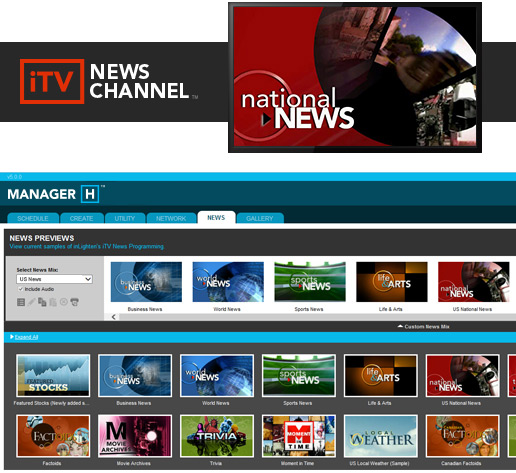
Task: Click the list view icon under Include Audio
Action: tap(21, 302)
